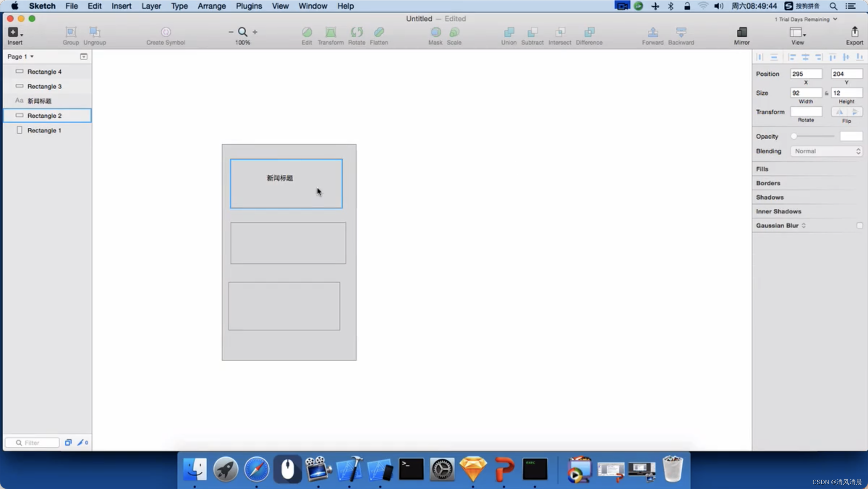Expand the Fills property panel

762,169
